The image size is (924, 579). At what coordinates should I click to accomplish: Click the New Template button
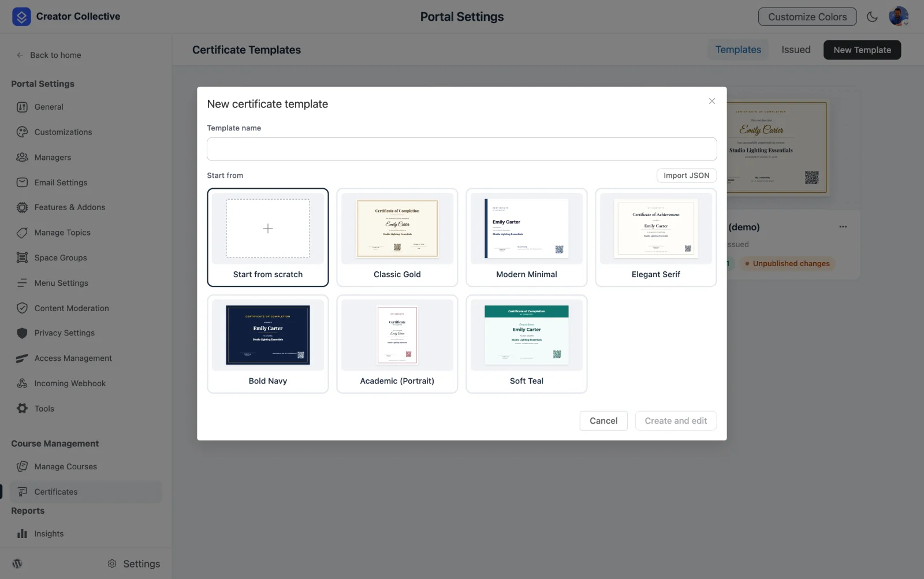(862, 50)
